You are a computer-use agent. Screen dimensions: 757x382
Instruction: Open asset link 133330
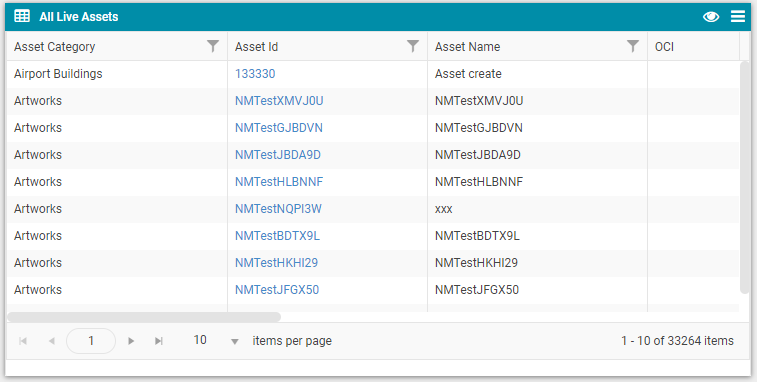[x=255, y=74]
